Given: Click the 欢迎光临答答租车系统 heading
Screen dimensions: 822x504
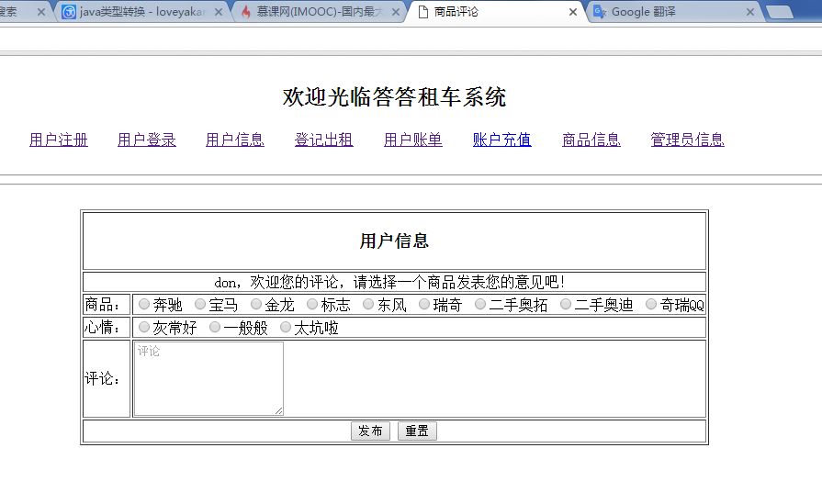Looking at the screenshot, I should tap(394, 97).
